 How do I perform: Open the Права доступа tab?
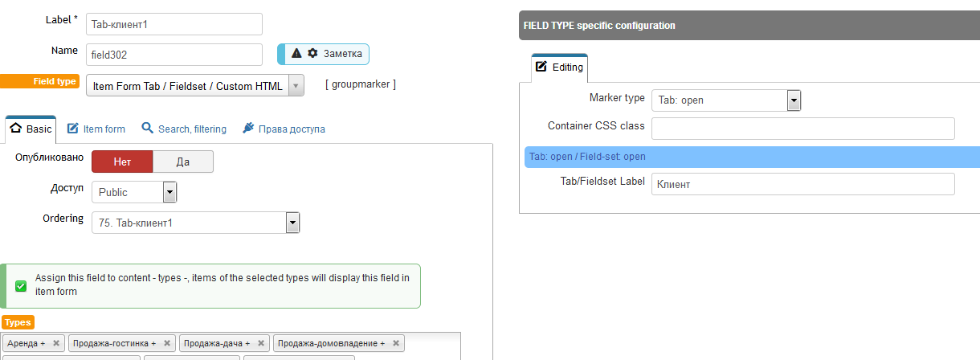[x=284, y=129]
